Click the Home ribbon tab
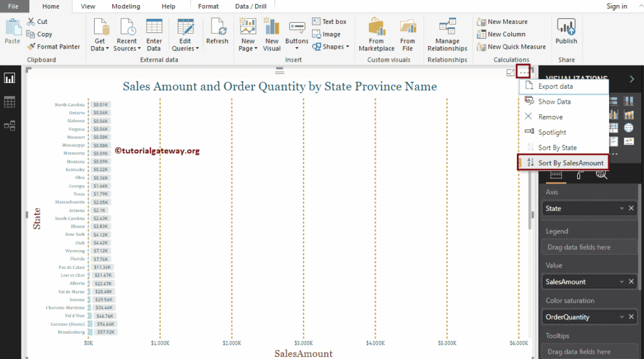Viewport: 644px width, 359px height. [x=51, y=6]
